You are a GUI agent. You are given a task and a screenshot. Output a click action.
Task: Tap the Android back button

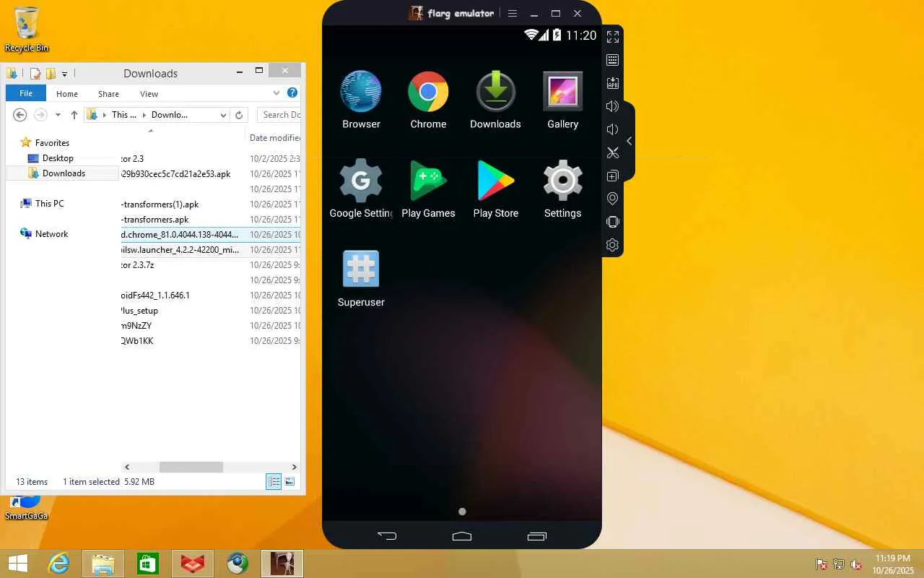388,536
